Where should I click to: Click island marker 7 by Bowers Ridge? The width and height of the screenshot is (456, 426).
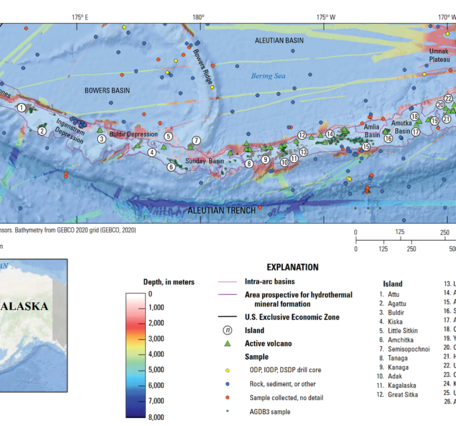point(196,141)
